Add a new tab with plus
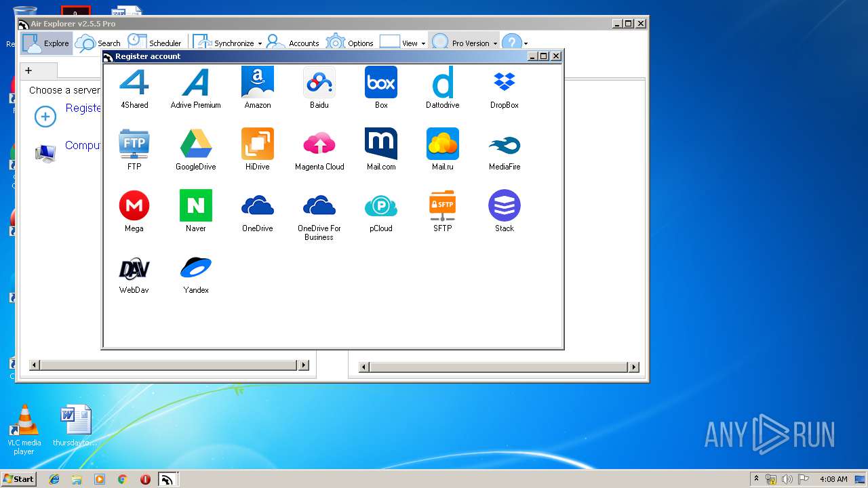868x488 pixels. click(x=28, y=70)
